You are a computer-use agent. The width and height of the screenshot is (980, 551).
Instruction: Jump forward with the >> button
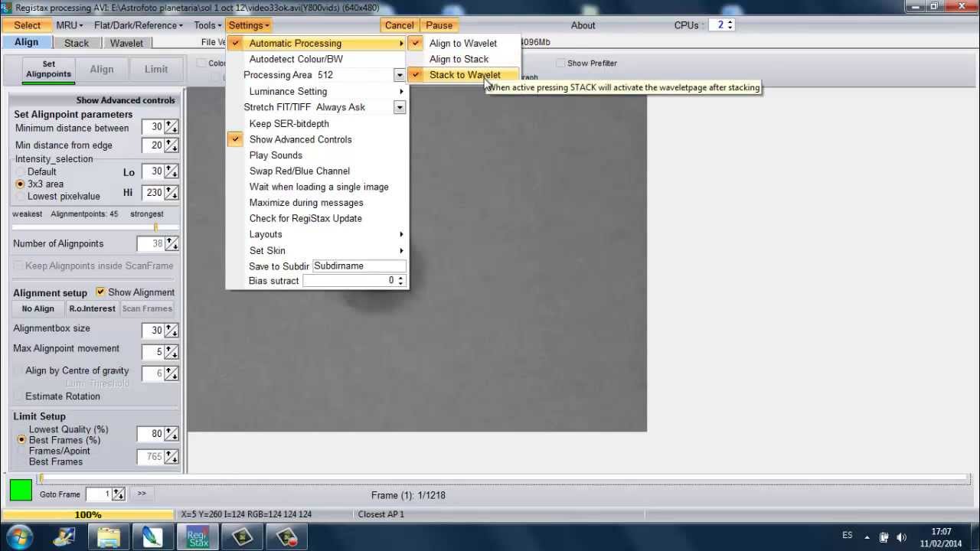pyautogui.click(x=142, y=494)
